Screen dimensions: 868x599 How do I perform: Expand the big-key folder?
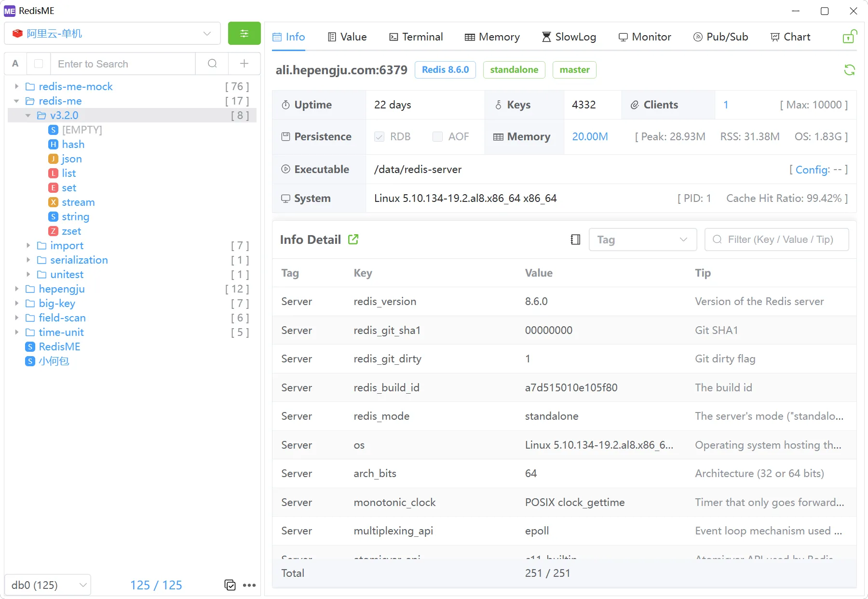tap(17, 303)
